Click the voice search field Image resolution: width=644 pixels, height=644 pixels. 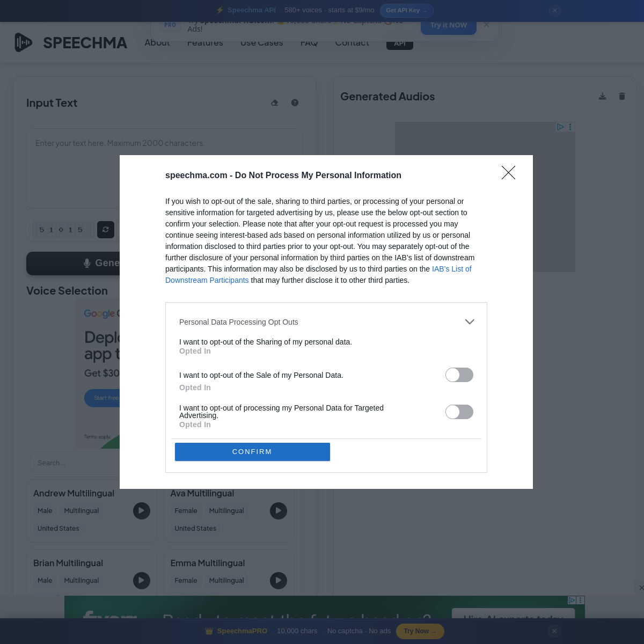pyautogui.click(x=75, y=463)
